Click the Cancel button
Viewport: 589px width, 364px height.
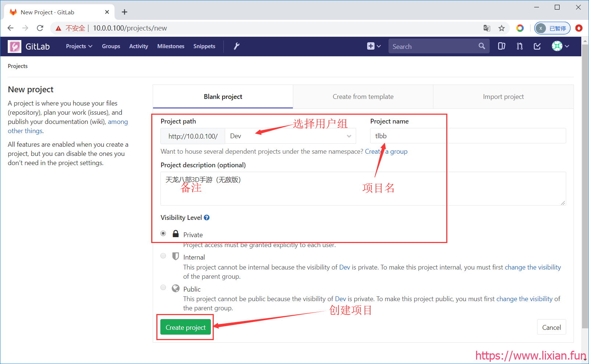point(551,327)
